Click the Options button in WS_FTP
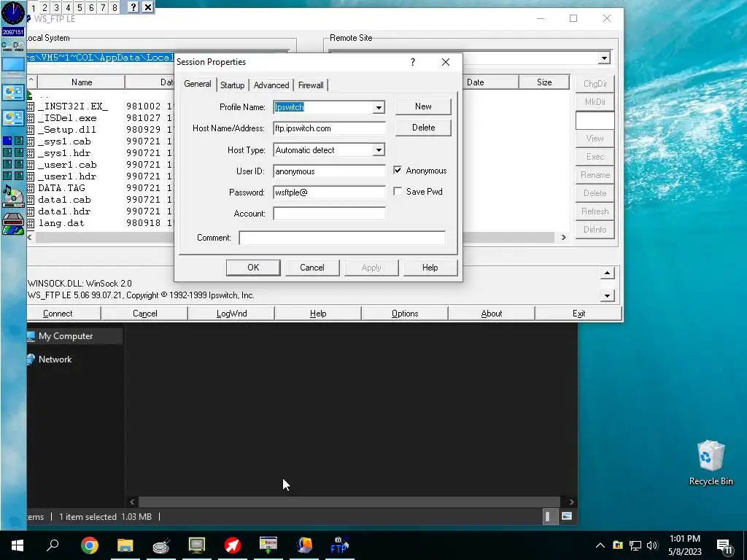This screenshot has width=747, height=560. point(405,314)
